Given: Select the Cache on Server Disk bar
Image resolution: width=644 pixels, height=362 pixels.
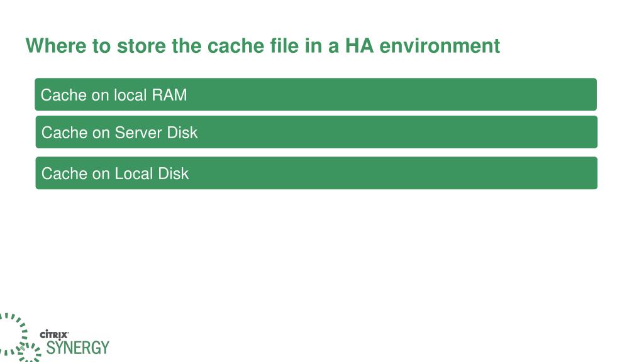Looking at the screenshot, I should (x=316, y=132).
